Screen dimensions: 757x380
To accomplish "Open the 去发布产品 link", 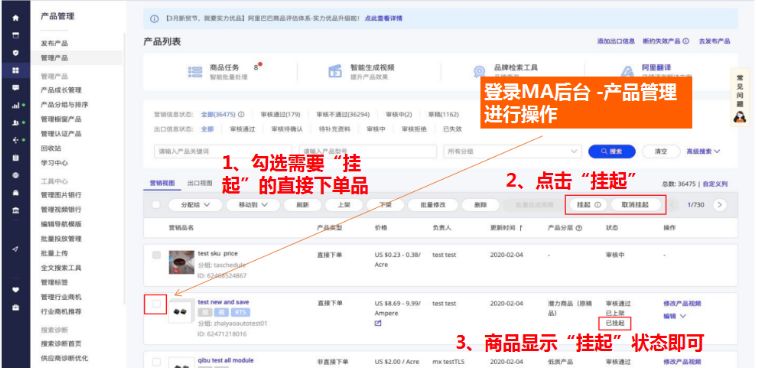I will [x=715, y=42].
